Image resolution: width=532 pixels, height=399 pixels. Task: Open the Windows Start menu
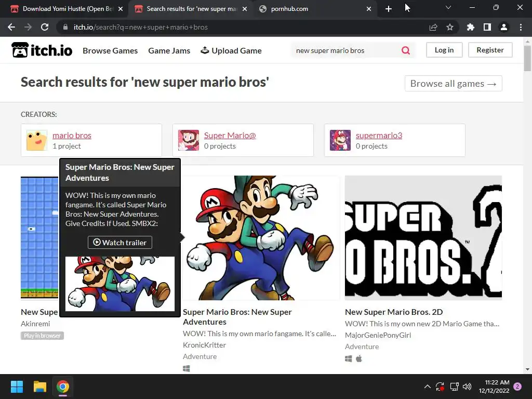17,387
